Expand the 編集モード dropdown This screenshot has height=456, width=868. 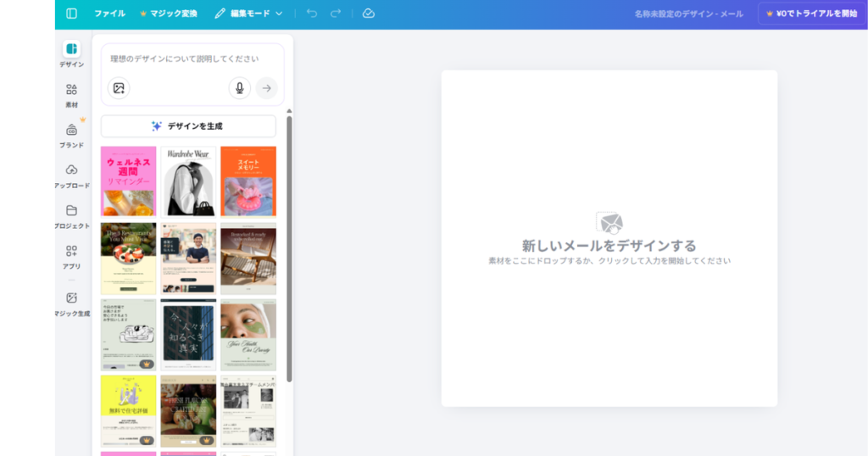[248, 14]
